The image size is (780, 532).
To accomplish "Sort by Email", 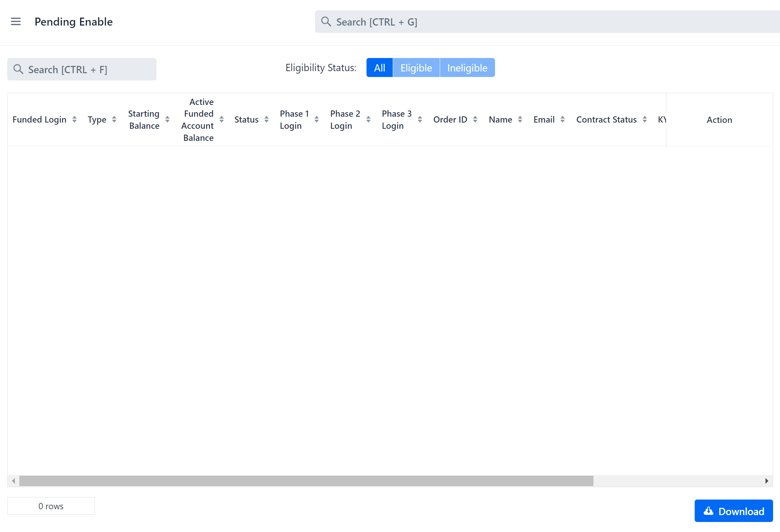I will point(563,119).
